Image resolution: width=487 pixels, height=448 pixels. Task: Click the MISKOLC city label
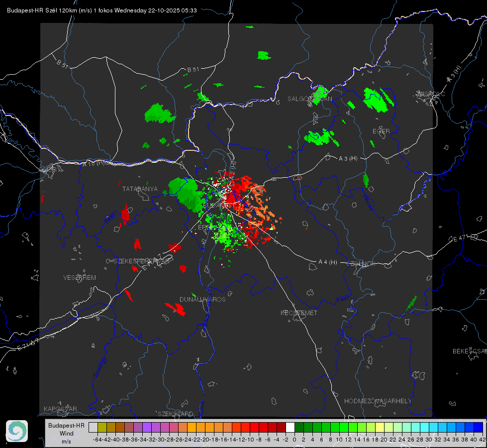click(x=431, y=94)
